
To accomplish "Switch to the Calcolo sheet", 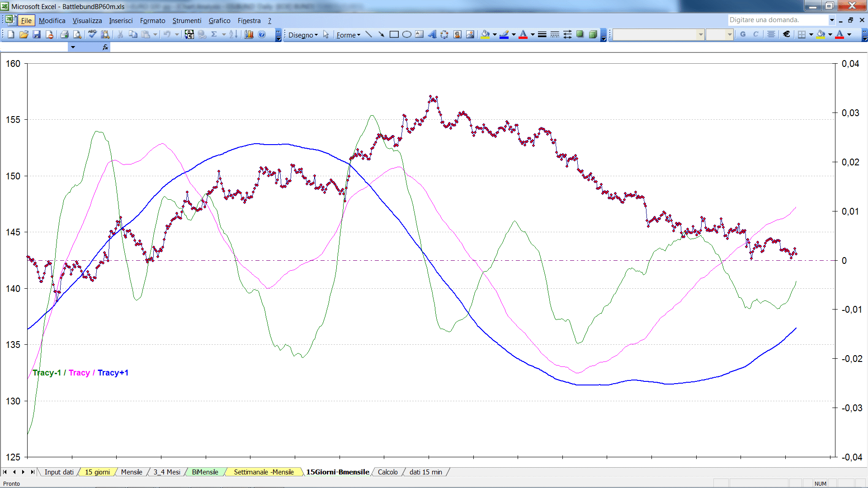I will (387, 472).
